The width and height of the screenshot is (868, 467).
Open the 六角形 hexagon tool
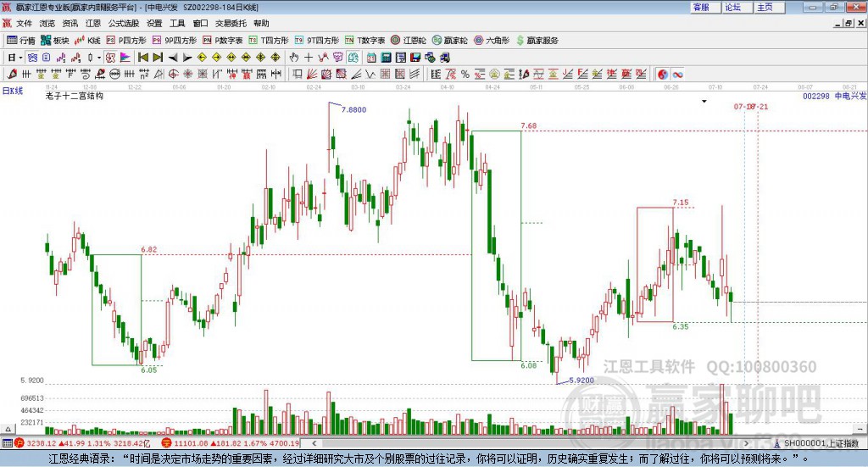[492, 41]
